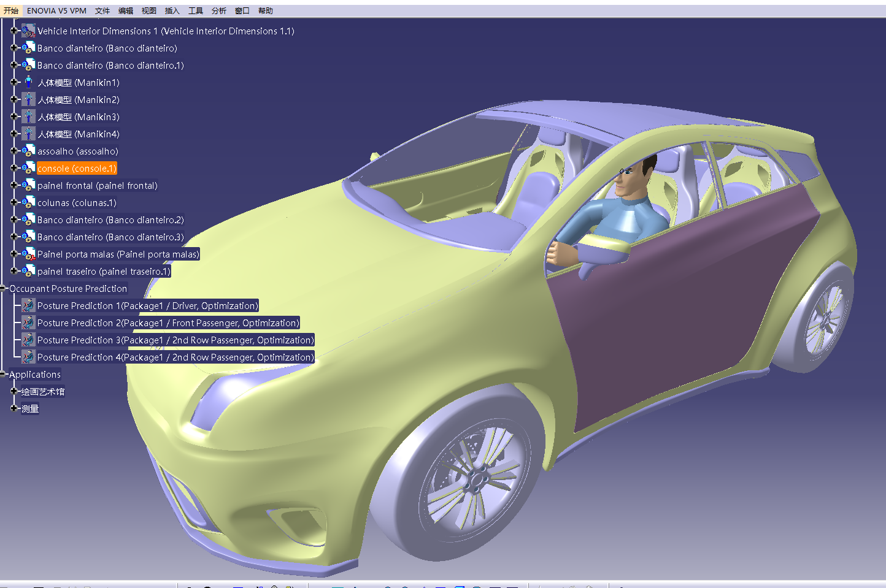Expand the 绘画艺术馆 node
886x588 pixels.
[x=14, y=391]
